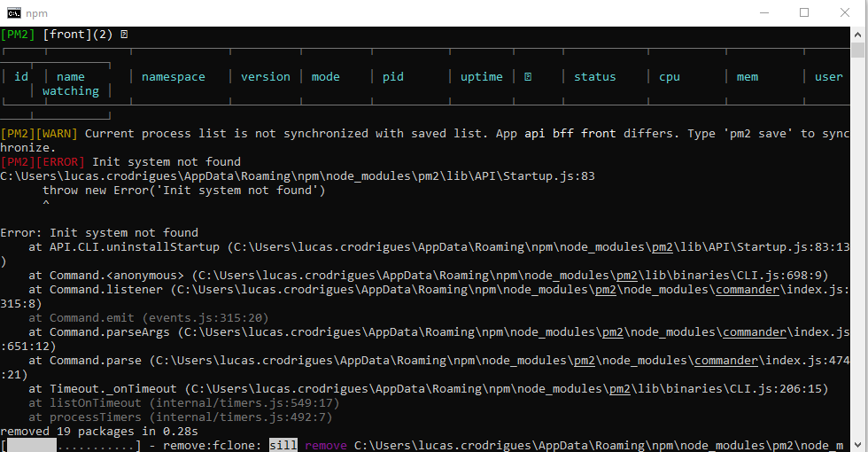
Task: Click the box glyph after '[front](2)'
Action: pos(124,35)
